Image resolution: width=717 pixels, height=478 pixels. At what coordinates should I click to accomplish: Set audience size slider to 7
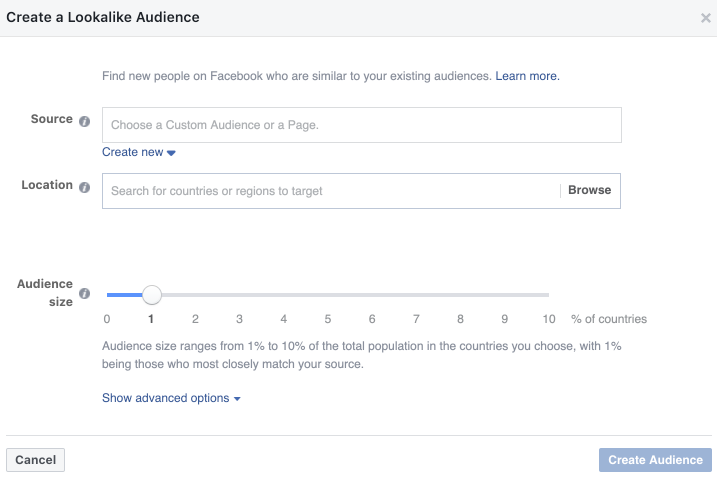(416, 295)
